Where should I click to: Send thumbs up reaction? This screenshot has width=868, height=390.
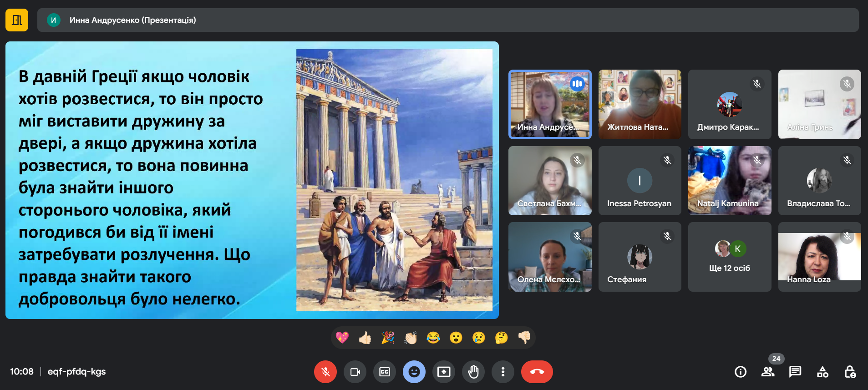click(365, 337)
